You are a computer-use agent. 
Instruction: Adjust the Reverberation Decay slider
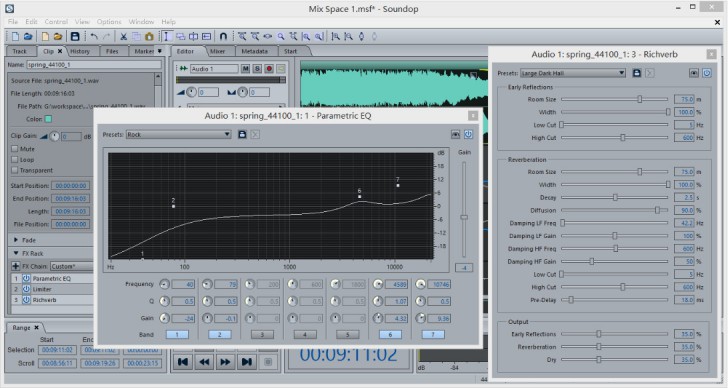click(x=615, y=197)
